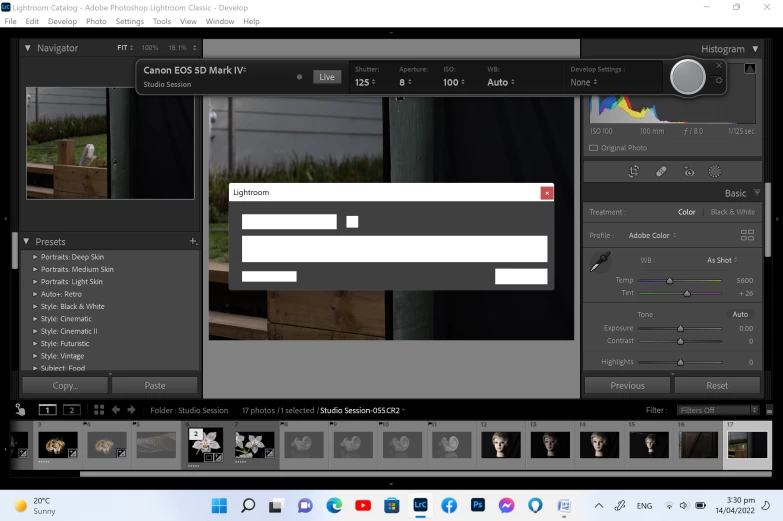
Task: Select the Red Eye Correction tool
Action: pyautogui.click(x=689, y=172)
